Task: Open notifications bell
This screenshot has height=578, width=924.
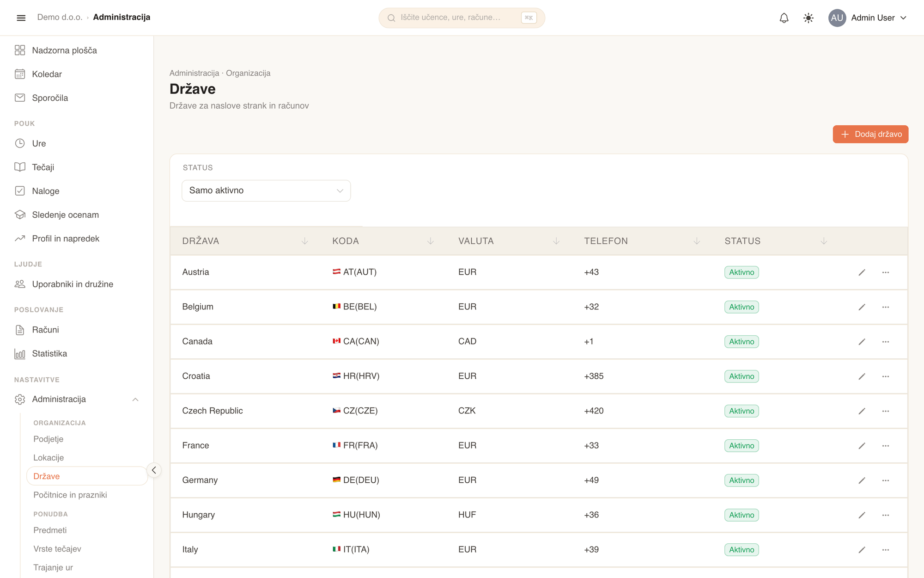Action: (x=784, y=18)
